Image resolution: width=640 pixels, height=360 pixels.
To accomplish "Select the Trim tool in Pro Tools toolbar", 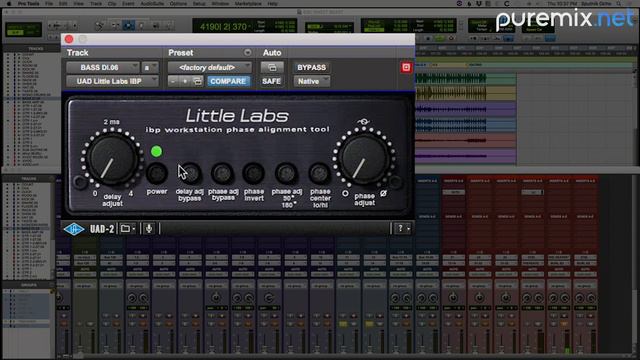I will point(115,26).
